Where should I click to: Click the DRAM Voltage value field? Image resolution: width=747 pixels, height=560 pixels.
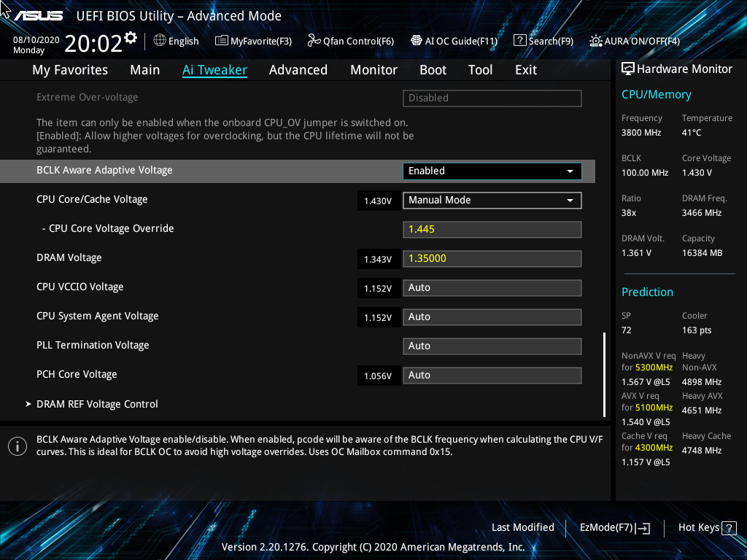click(492, 259)
